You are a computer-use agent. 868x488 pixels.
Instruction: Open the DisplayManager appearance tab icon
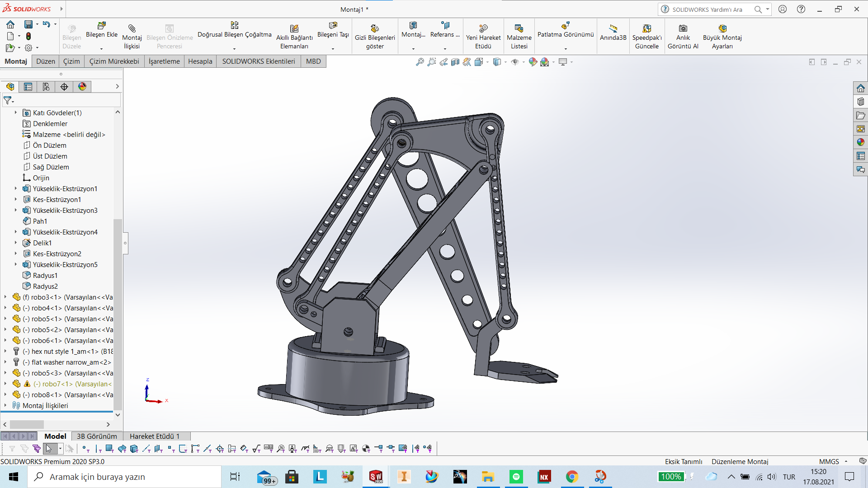point(82,87)
